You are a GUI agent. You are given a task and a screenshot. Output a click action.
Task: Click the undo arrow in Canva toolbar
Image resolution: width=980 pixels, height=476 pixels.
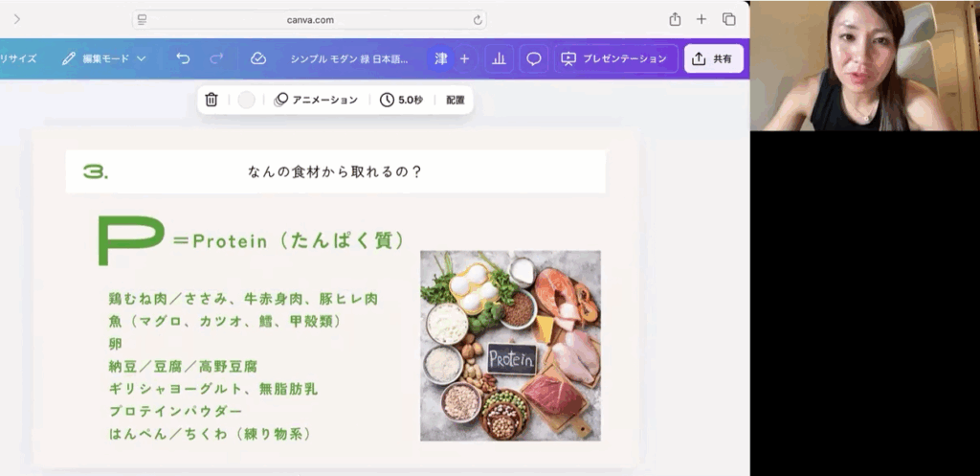click(x=183, y=58)
